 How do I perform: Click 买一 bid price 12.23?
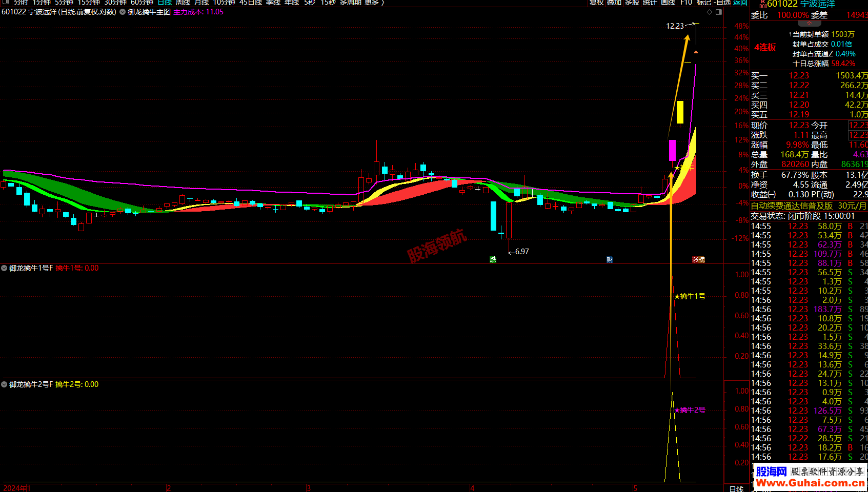[799, 76]
